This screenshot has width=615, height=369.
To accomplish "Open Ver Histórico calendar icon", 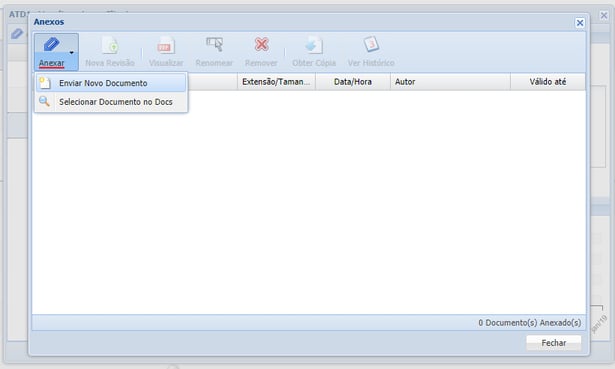I will pos(371,44).
